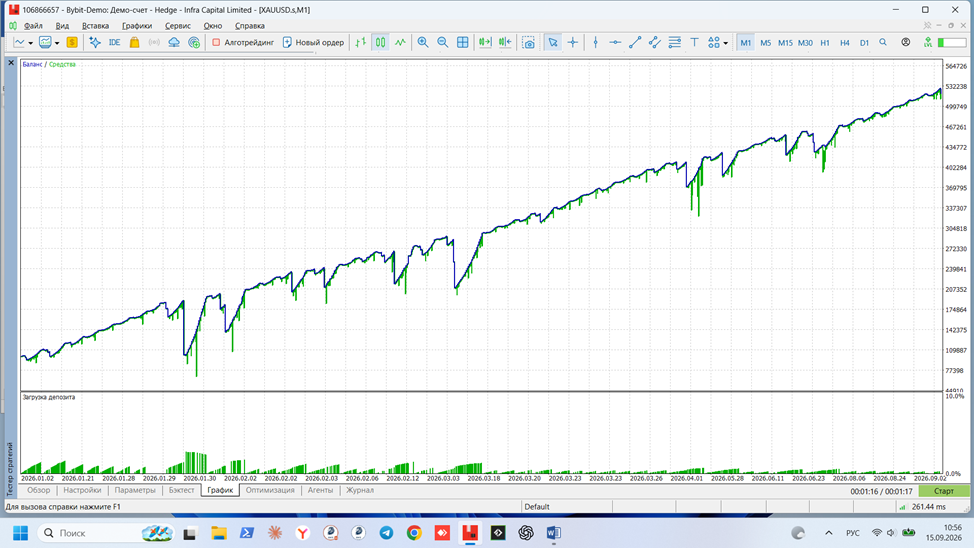Image resolution: width=974 pixels, height=548 pixels.
Task: Click the yellow dollar sign icon
Action: tap(72, 42)
